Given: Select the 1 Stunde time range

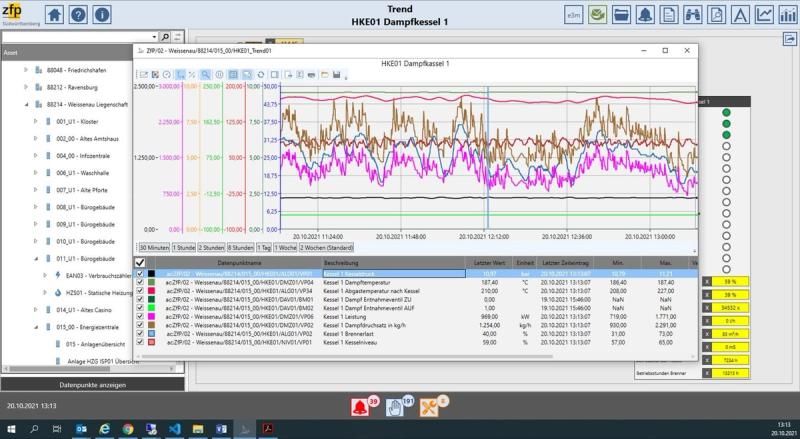Looking at the screenshot, I should [183, 248].
